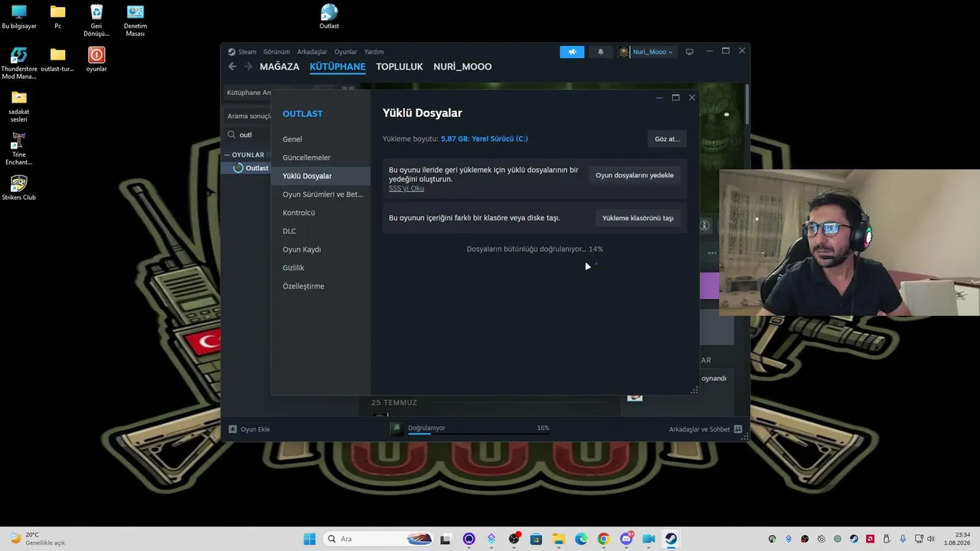Open the oyunlar desktop shortcut
The width and height of the screenshot is (980, 551).
coord(96,60)
